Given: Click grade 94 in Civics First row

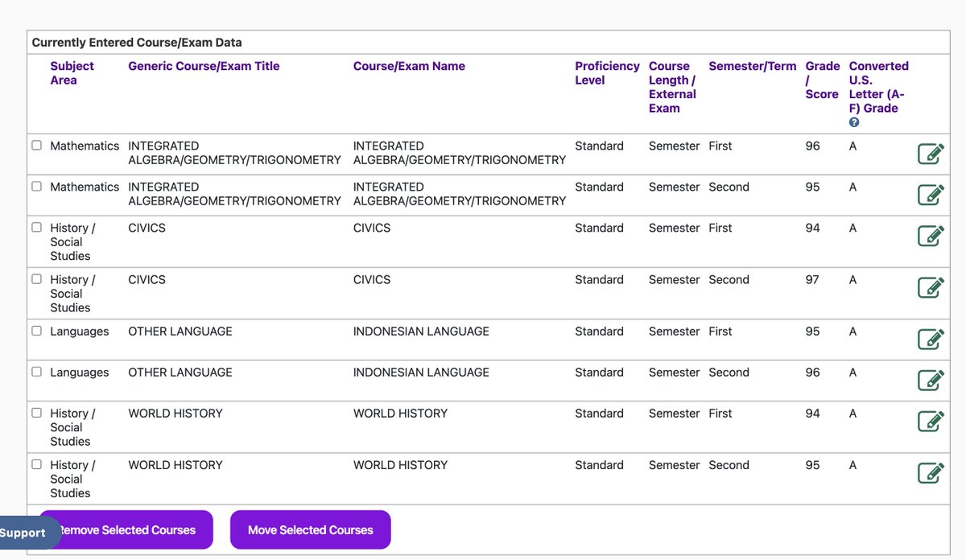Looking at the screenshot, I should (812, 229).
